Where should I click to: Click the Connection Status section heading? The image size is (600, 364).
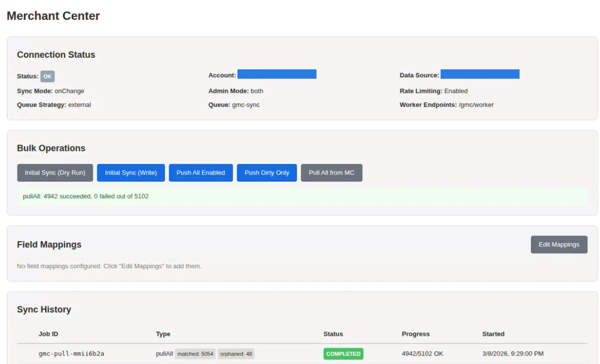(56, 54)
